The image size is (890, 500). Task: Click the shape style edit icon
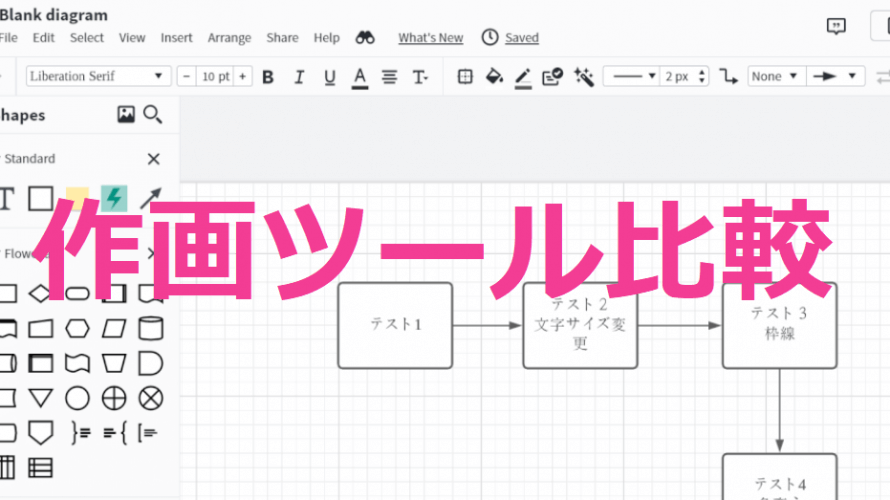point(552,76)
